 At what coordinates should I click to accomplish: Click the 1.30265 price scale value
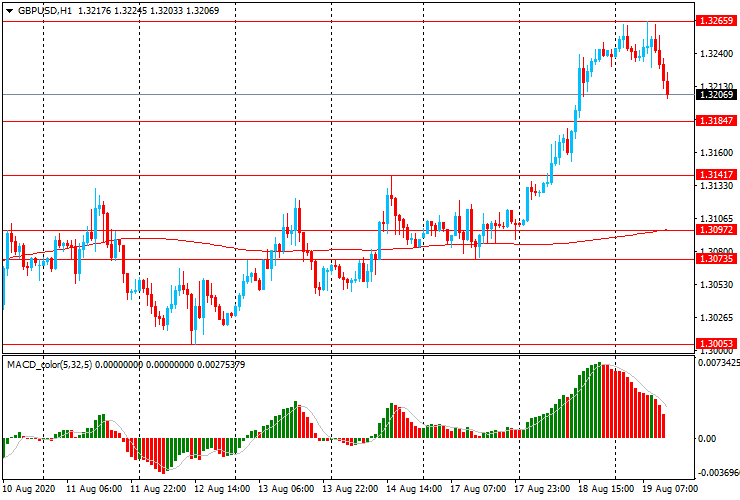(716, 318)
